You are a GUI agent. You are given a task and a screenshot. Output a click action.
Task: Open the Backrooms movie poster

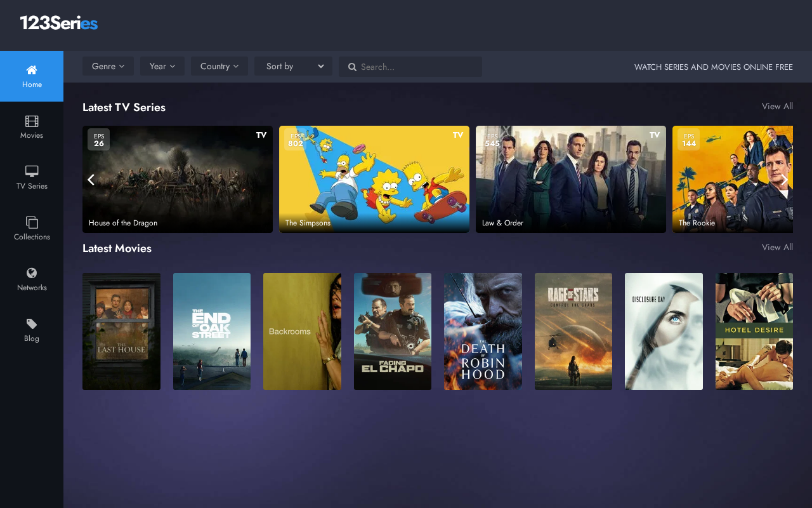click(302, 331)
